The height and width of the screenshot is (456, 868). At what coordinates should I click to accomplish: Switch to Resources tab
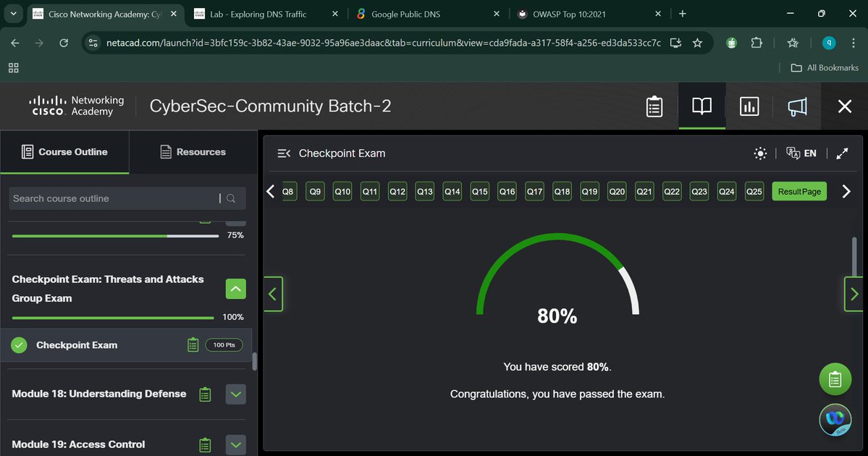(x=193, y=152)
